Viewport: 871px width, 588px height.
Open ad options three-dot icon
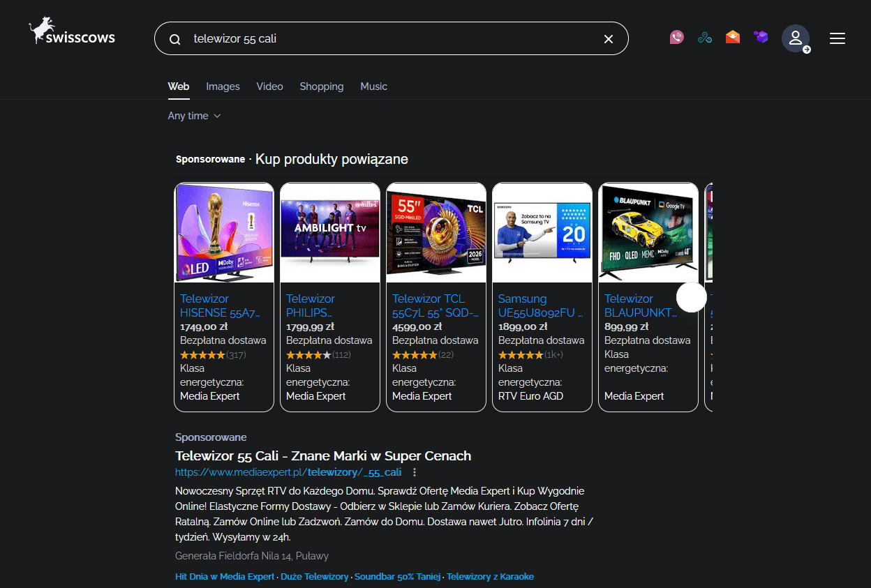tap(415, 472)
